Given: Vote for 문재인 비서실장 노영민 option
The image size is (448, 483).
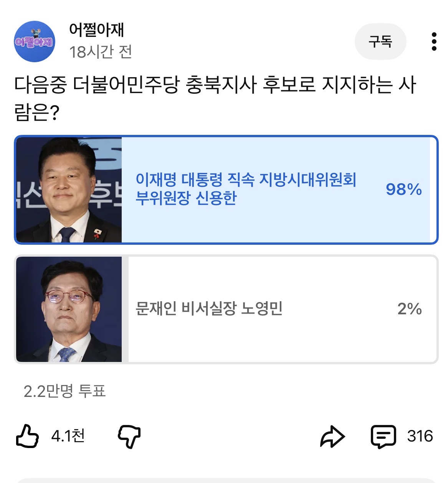Looking at the screenshot, I should 209,309.
